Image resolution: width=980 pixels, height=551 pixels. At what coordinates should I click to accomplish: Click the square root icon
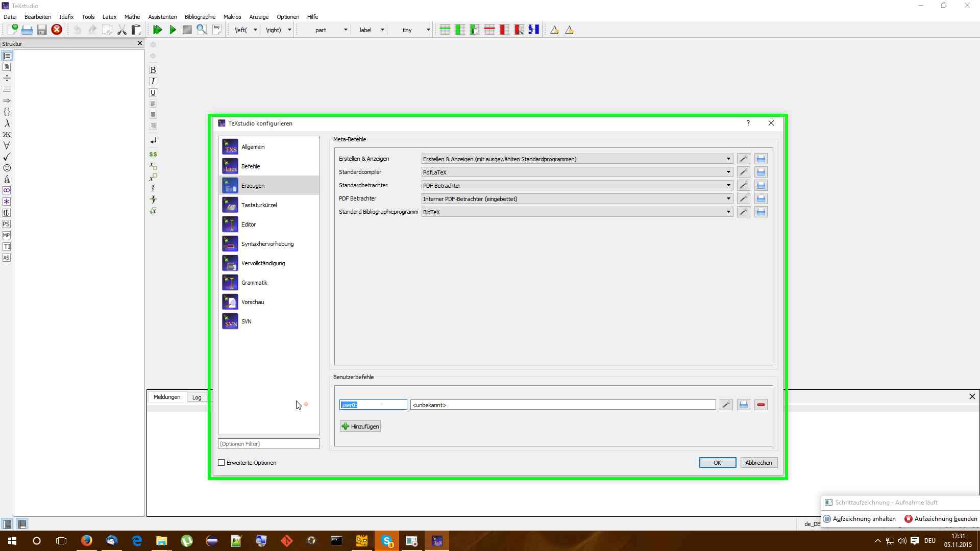click(x=153, y=210)
